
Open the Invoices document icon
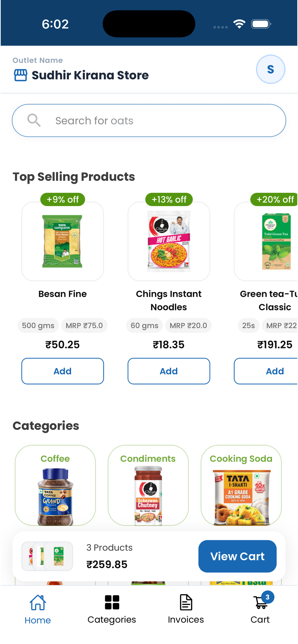[186, 603]
